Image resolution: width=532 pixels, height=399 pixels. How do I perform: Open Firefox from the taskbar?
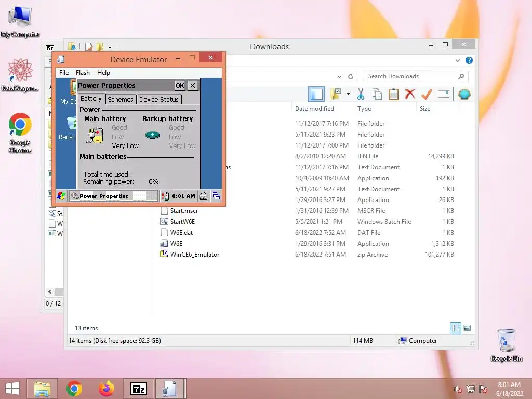[107, 389]
